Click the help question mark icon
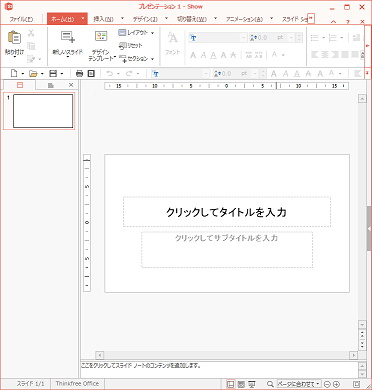Viewport: 372px width, 390px height. pos(348,22)
